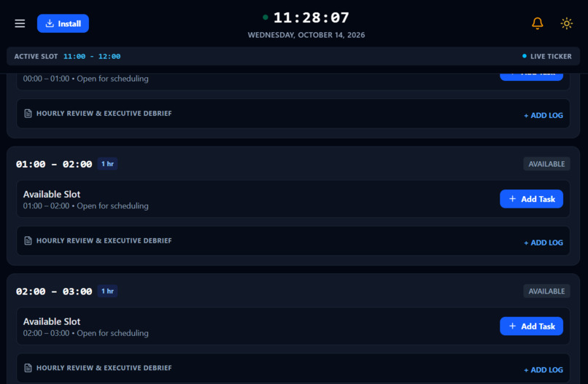The height and width of the screenshot is (384, 588).
Task: Click the Live Ticker indicator
Action: coord(547,56)
